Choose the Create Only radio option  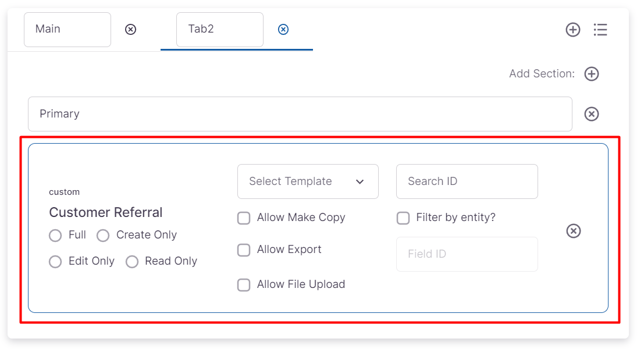click(x=103, y=236)
